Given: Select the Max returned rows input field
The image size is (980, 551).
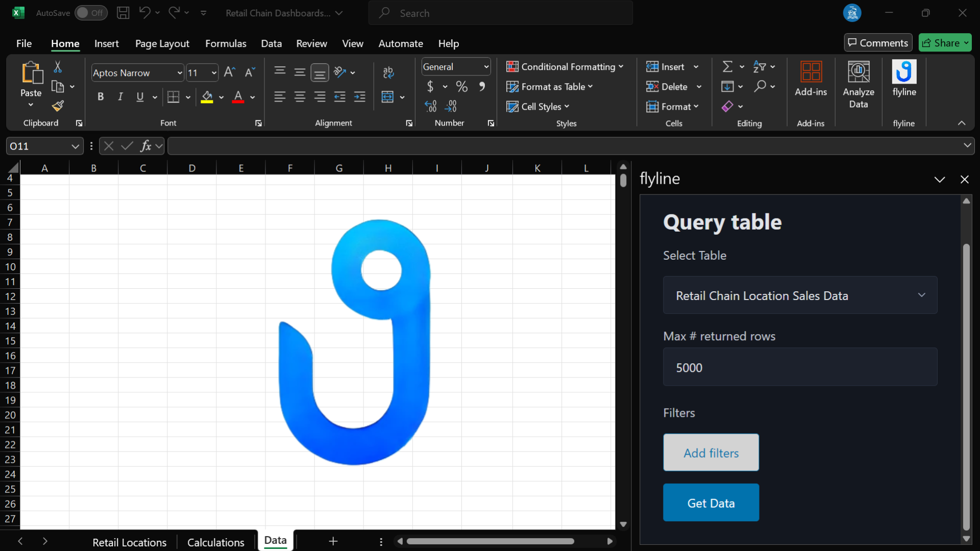Looking at the screenshot, I should [800, 367].
